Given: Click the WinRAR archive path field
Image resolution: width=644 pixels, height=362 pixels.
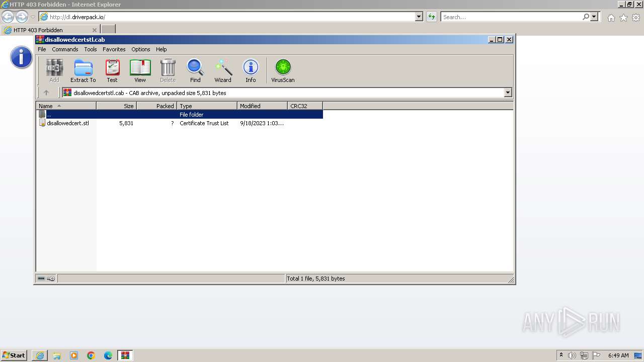Looking at the screenshot, I should 283,93.
